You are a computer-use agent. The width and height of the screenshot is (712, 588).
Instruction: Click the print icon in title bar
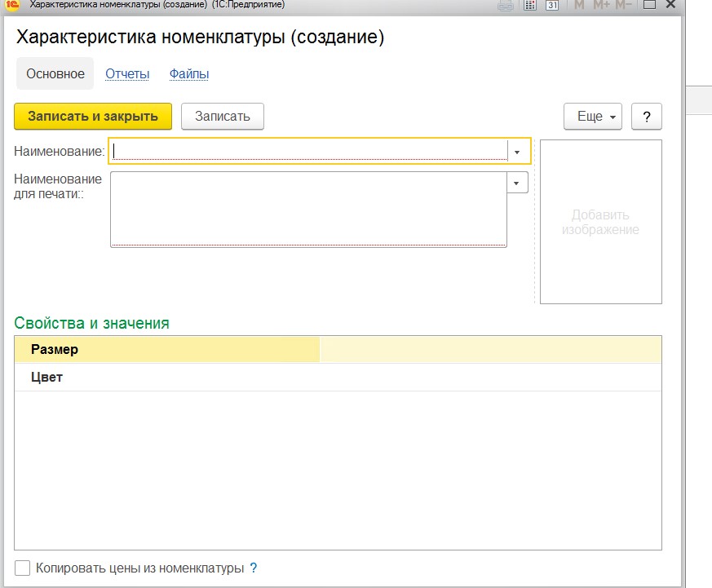(x=506, y=5)
